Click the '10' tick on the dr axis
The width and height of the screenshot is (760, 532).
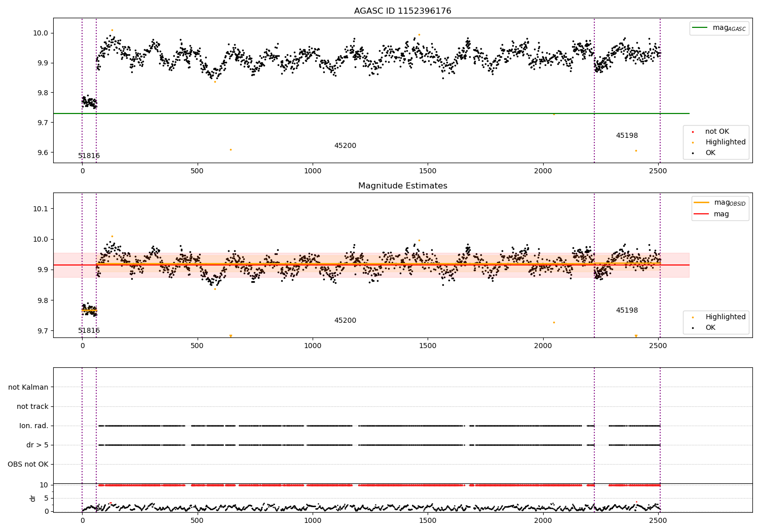44,485
